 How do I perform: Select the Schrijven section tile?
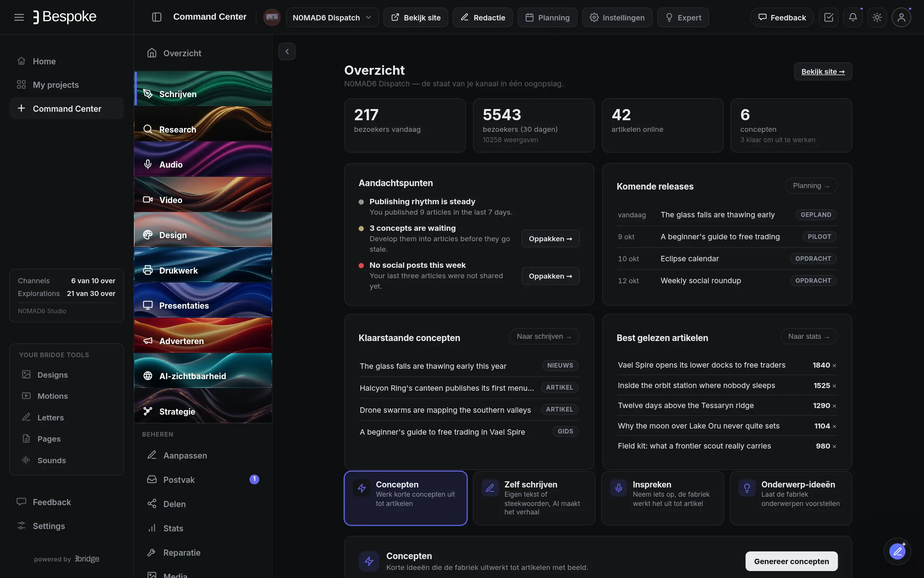tap(203, 88)
